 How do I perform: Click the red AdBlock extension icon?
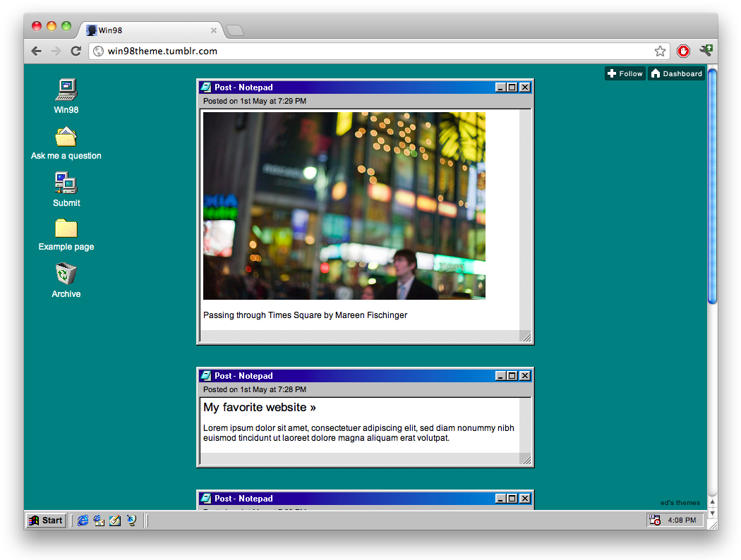[x=682, y=51]
